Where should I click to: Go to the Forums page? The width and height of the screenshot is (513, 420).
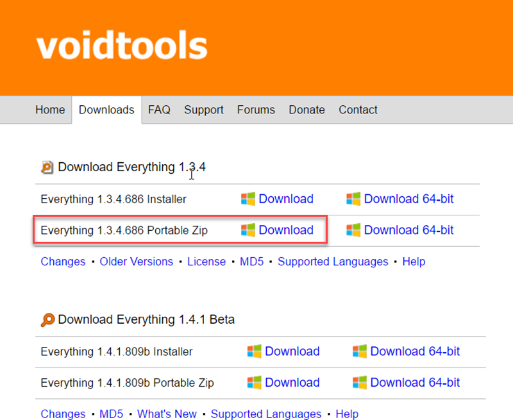[256, 110]
